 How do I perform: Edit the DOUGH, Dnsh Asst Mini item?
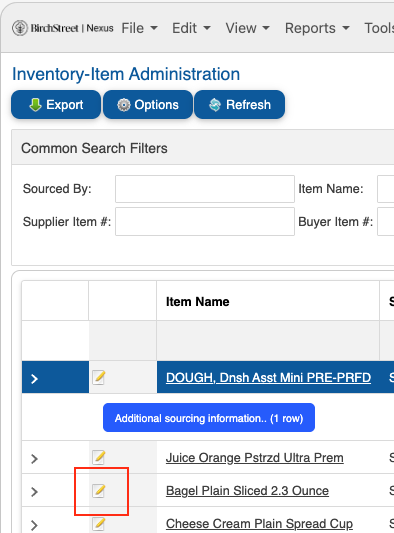[x=99, y=377]
